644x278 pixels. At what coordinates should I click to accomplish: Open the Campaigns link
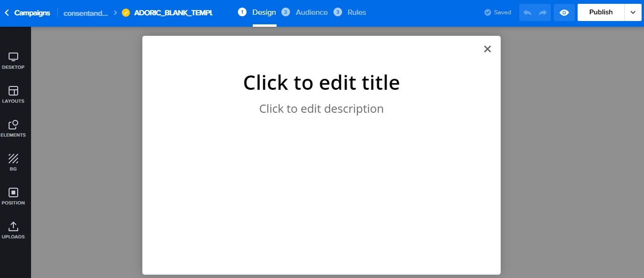click(32, 12)
